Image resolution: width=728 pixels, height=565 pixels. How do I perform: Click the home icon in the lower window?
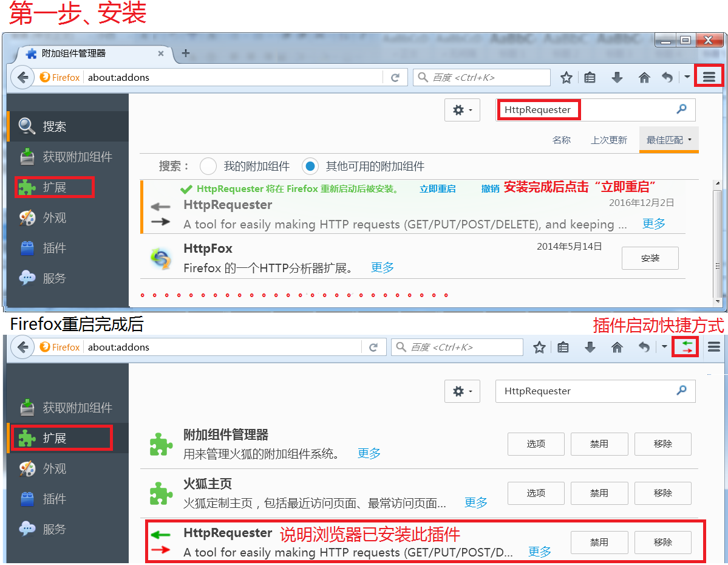coord(616,348)
